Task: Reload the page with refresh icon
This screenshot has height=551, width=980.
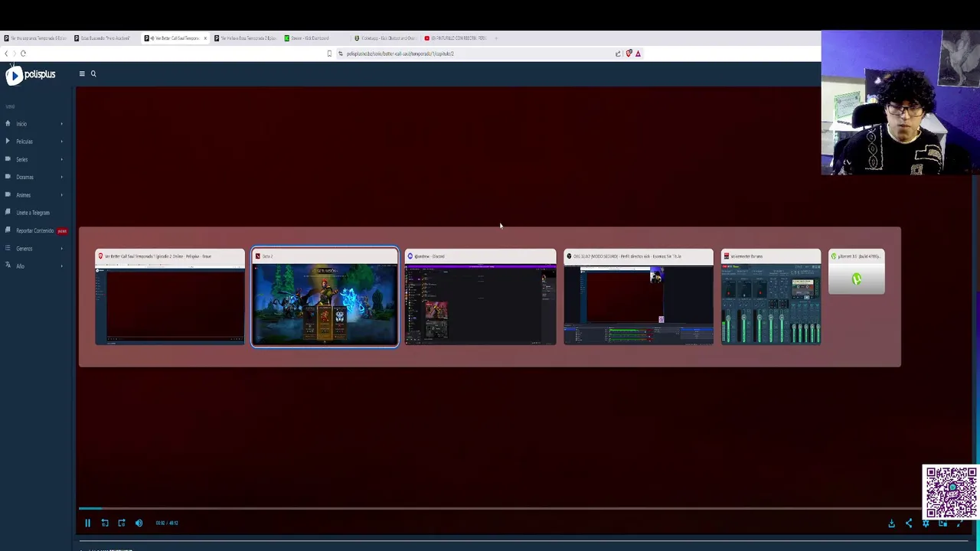Action: coord(23,54)
